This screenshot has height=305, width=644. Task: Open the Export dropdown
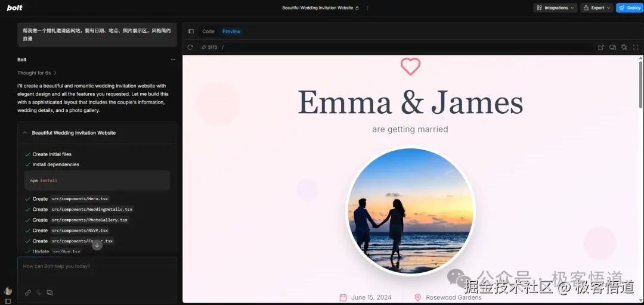pos(597,8)
